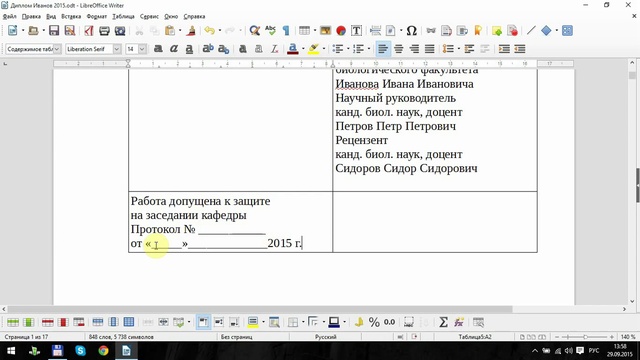Viewport: 640px width, 360px height.
Task: Open the Правка menu
Action: pos(31,16)
